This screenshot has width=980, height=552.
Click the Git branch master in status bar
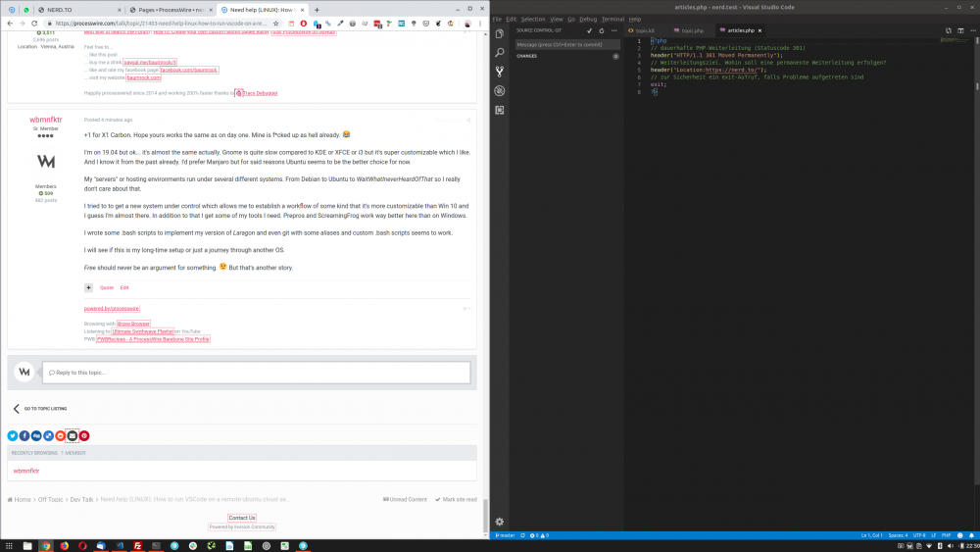pyautogui.click(x=505, y=535)
